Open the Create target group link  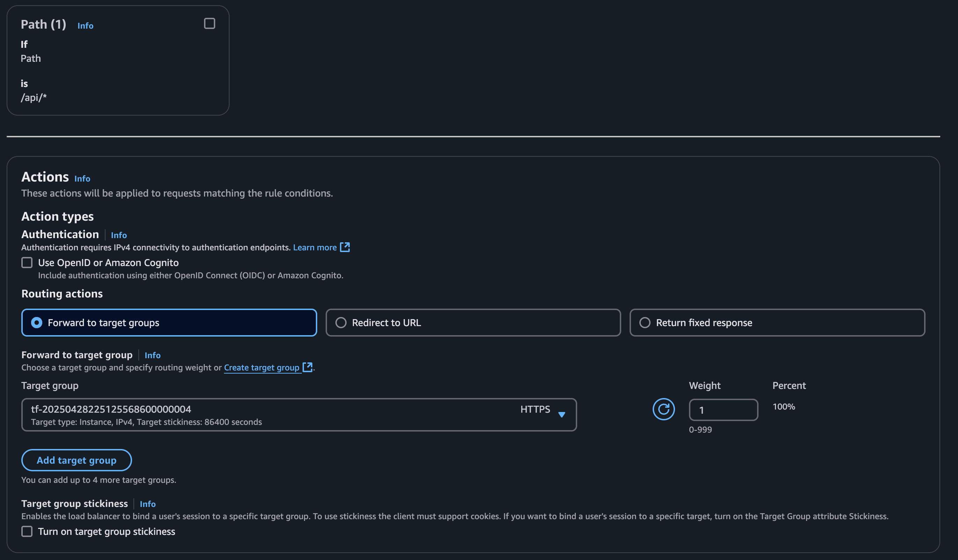262,367
